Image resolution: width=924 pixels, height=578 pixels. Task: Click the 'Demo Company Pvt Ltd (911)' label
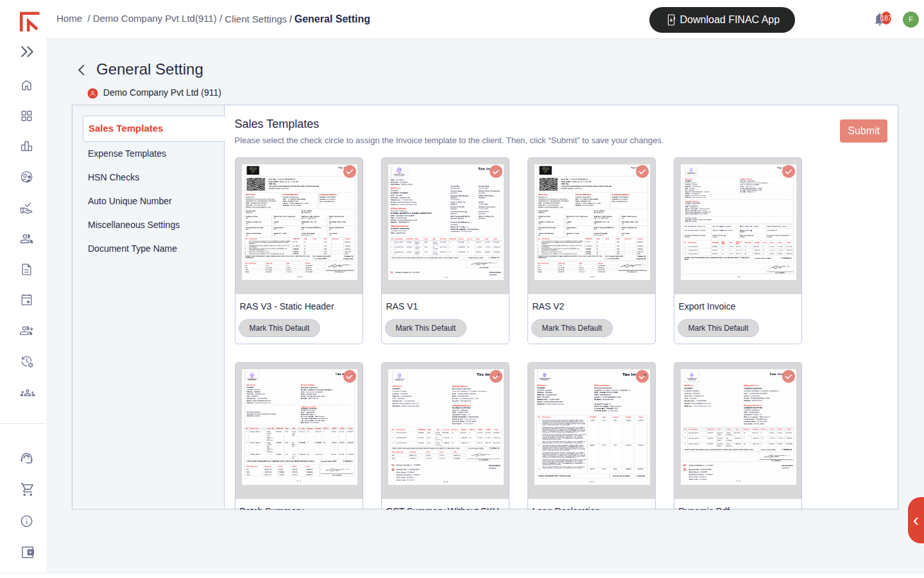(162, 92)
